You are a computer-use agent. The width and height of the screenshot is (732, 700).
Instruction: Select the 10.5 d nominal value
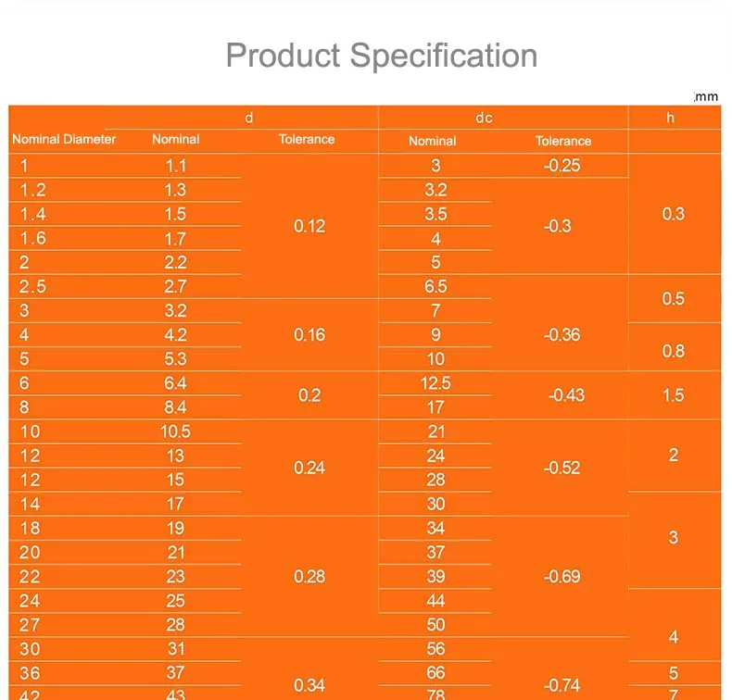click(175, 431)
